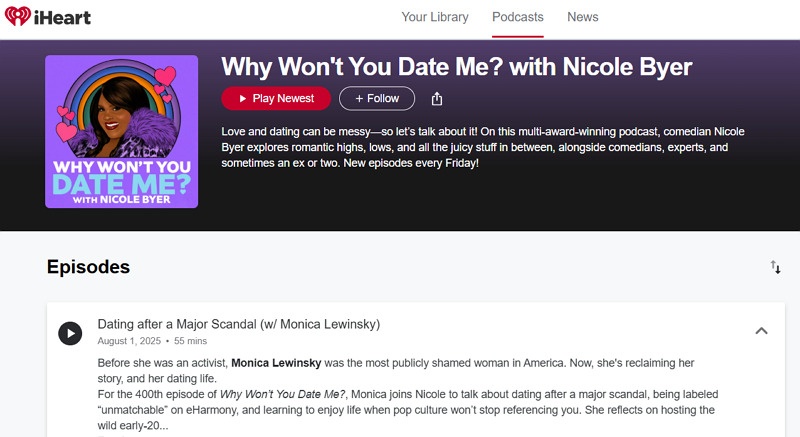Click Play Newest button
This screenshot has width=800, height=437.
(276, 98)
